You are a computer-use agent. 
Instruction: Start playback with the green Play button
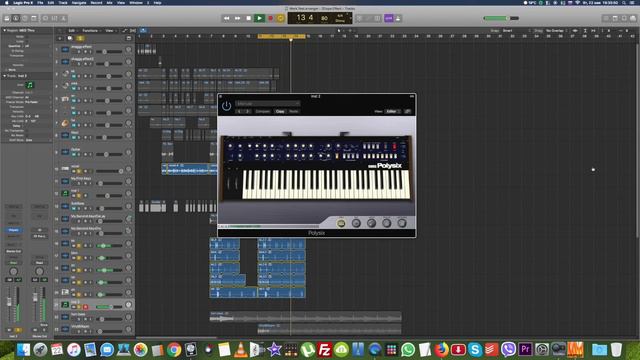(259, 18)
